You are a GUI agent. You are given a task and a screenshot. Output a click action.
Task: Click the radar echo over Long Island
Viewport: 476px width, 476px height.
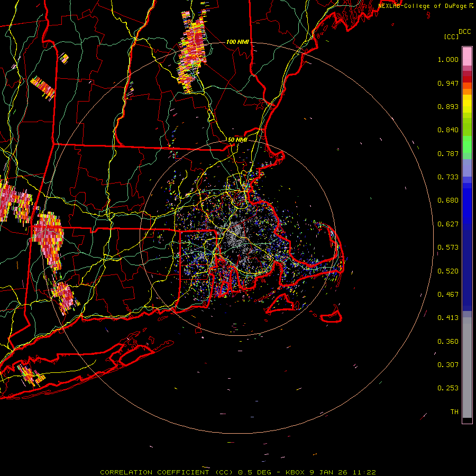(31, 375)
